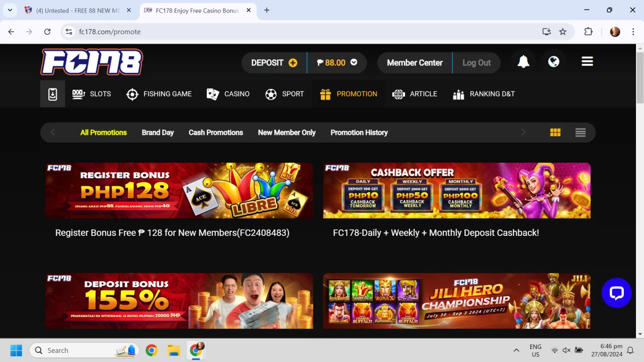
Task: Select the New Member Only tab
Action: [x=287, y=133]
